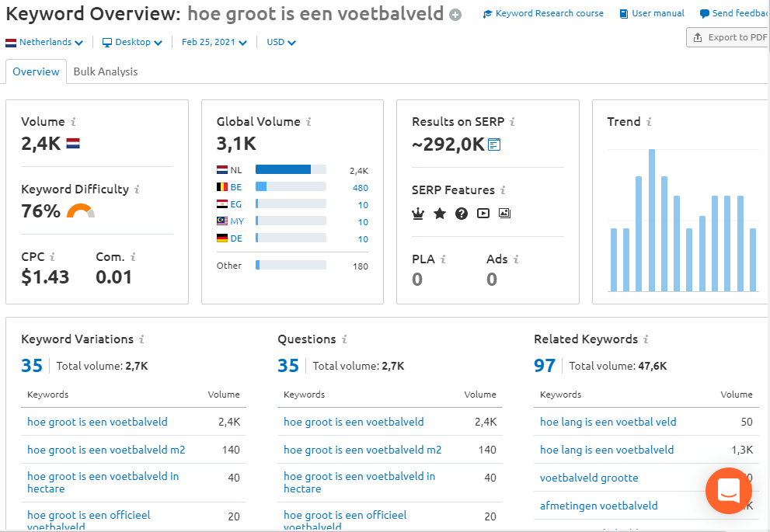
Task: Switch to the Overview tab
Action: pyautogui.click(x=36, y=71)
